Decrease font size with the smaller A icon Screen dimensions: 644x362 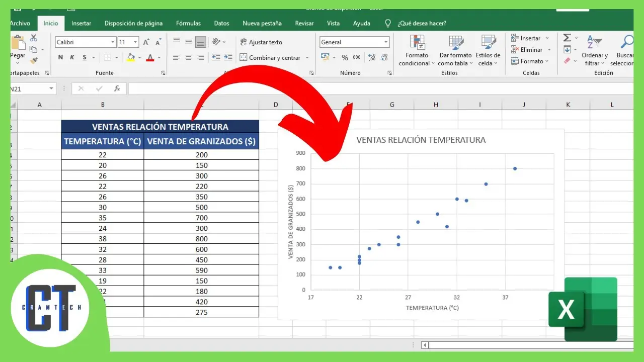click(158, 42)
